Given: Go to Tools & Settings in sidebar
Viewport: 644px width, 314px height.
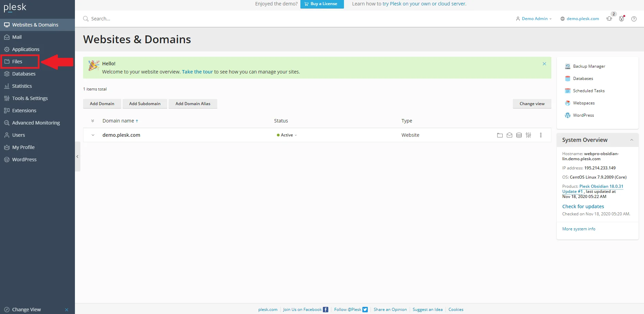Looking at the screenshot, I should pyautogui.click(x=30, y=98).
